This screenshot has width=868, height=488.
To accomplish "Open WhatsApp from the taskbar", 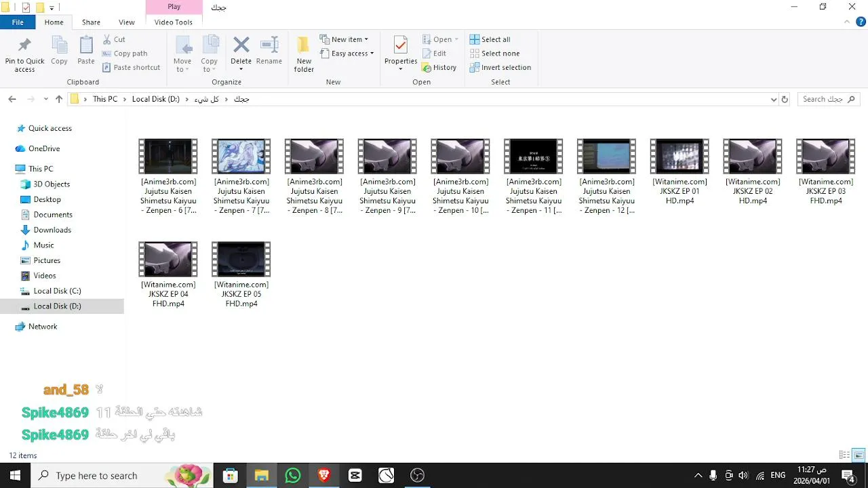I will [293, 476].
